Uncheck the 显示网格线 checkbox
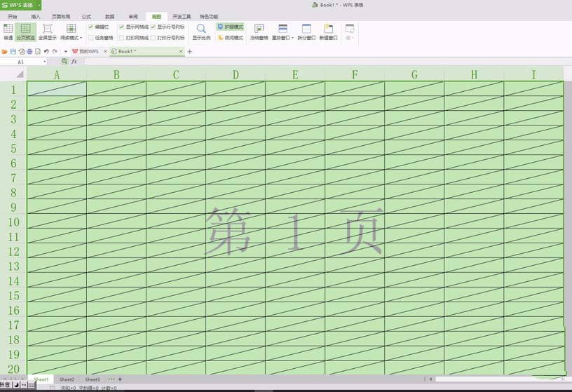 pos(121,27)
